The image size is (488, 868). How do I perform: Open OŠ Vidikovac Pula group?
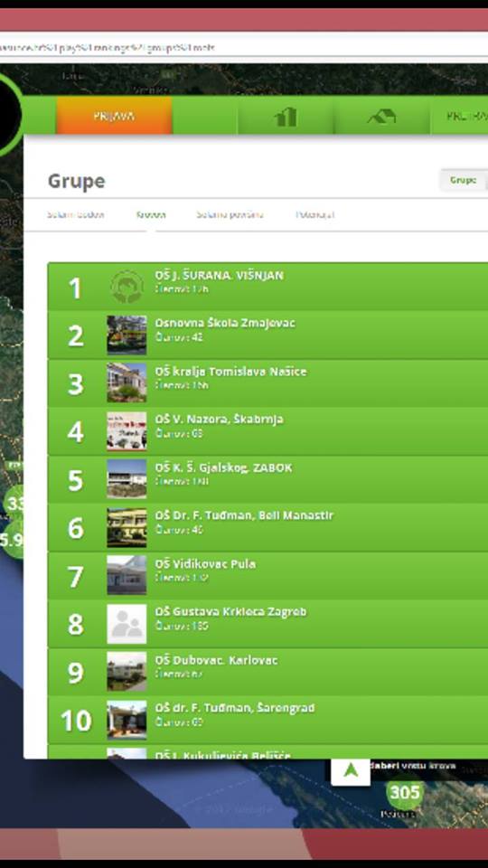(205, 564)
